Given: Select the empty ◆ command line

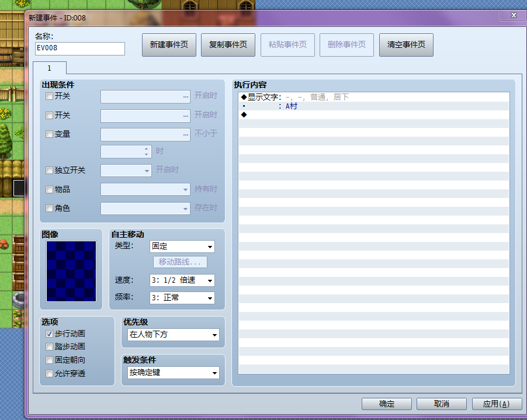Looking at the screenshot, I should [374, 114].
